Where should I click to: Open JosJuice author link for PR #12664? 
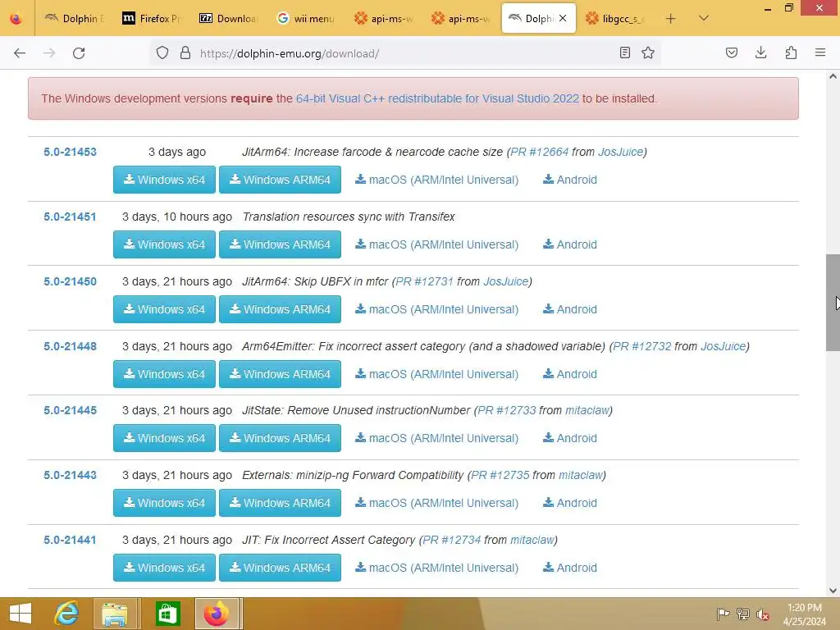pyautogui.click(x=620, y=152)
